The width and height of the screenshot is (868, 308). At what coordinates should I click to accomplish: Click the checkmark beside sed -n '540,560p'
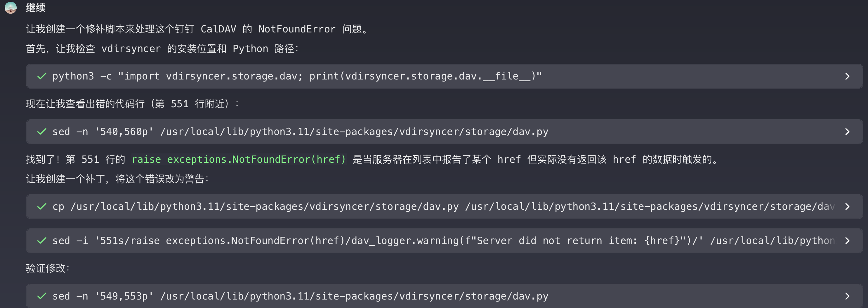[42, 132]
